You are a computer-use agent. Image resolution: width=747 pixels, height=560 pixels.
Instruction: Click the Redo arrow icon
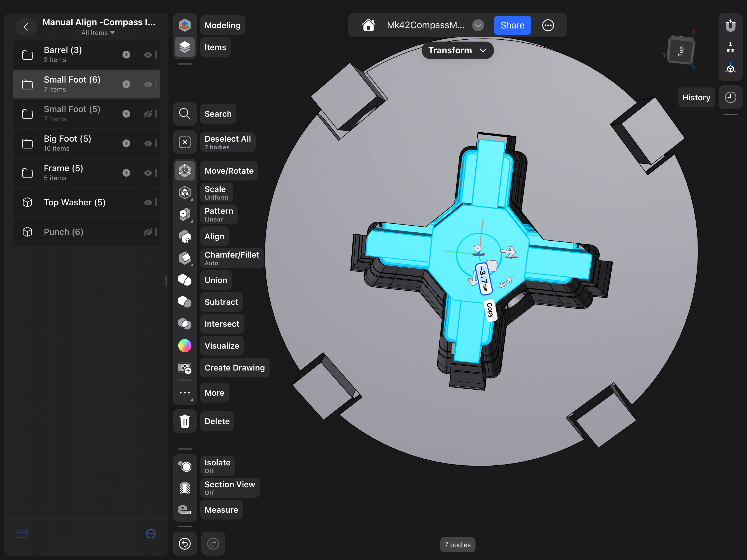click(x=213, y=544)
